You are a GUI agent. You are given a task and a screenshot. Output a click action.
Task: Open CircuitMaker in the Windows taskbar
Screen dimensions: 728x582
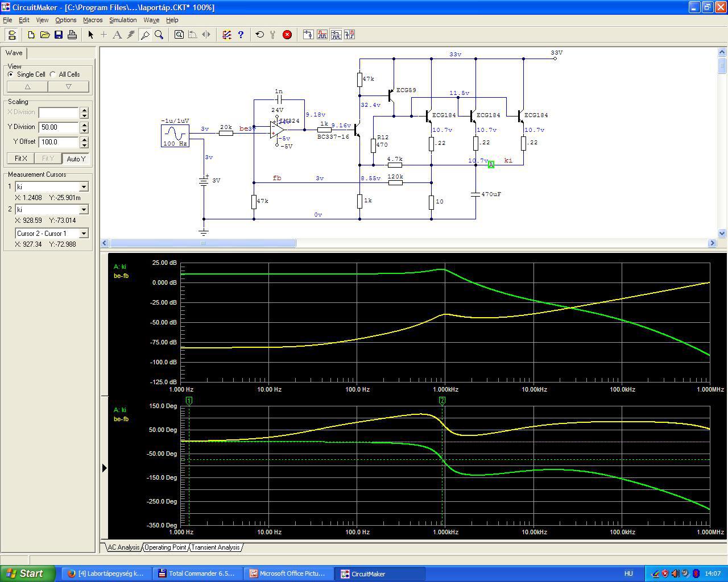pos(368,573)
